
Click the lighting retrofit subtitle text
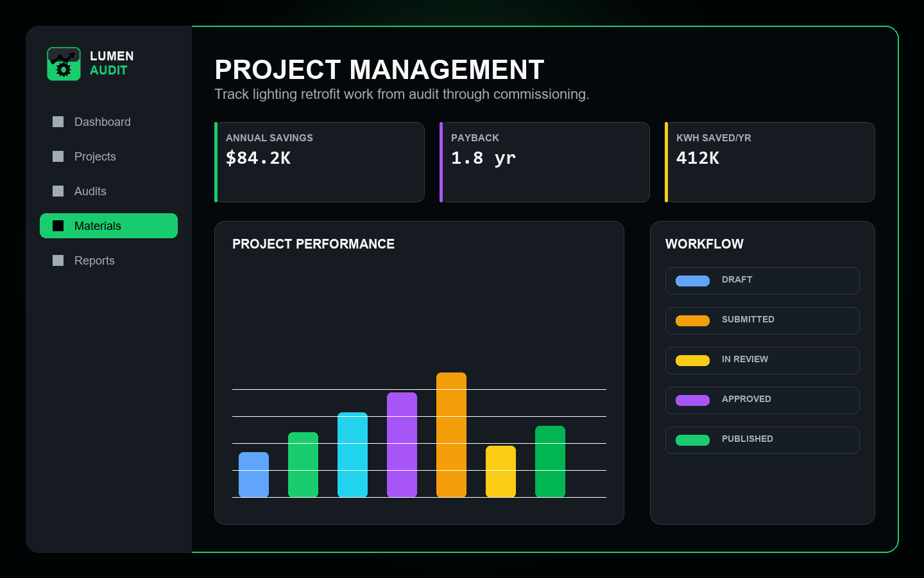(x=402, y=94)
